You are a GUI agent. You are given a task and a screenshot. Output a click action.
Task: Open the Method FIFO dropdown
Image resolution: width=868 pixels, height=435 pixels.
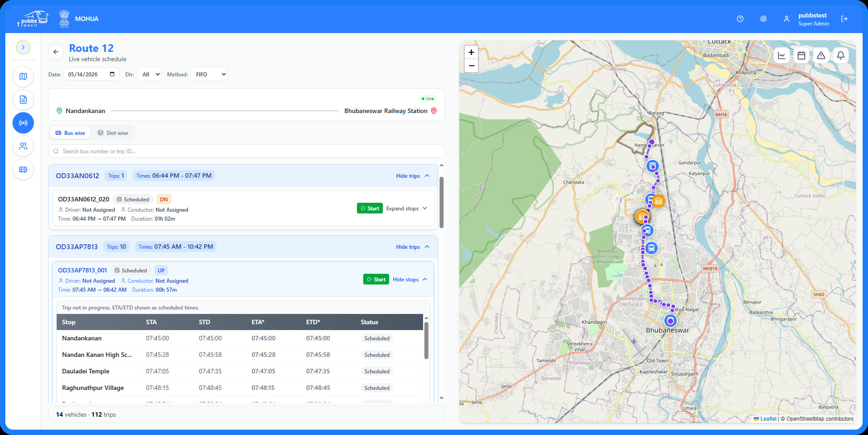(x=209, y=74)
